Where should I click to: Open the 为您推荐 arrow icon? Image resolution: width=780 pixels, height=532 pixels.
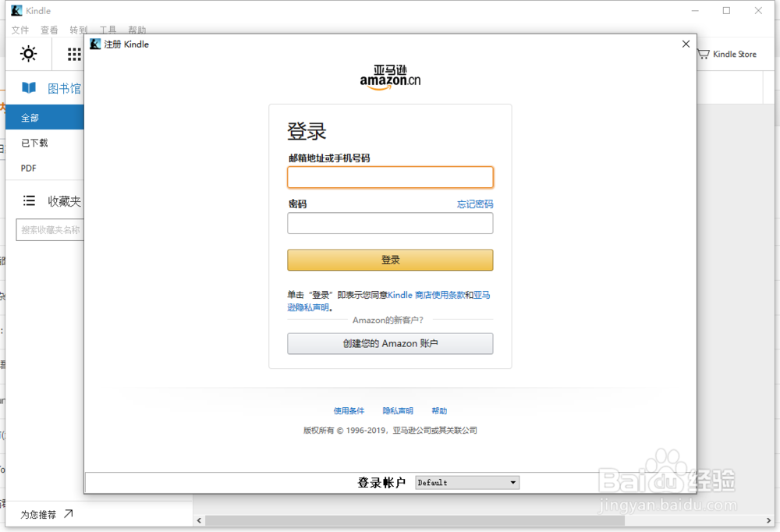69,513
